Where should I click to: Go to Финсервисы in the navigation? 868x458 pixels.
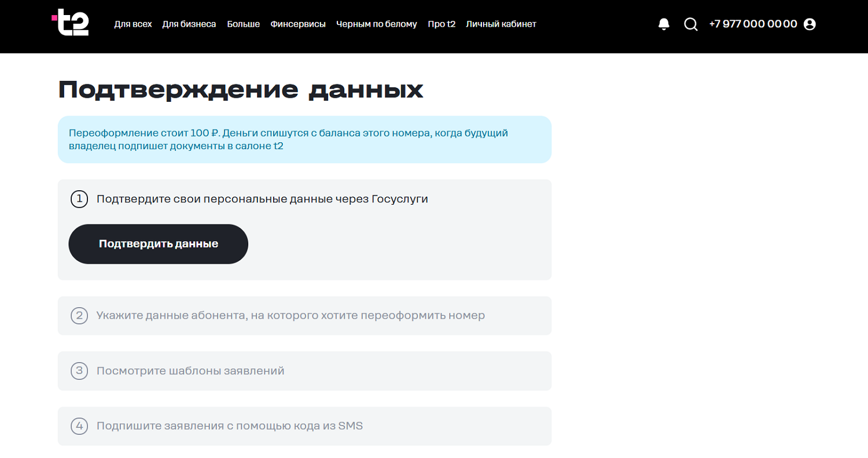pyautogui.click(x=298, y=24)
